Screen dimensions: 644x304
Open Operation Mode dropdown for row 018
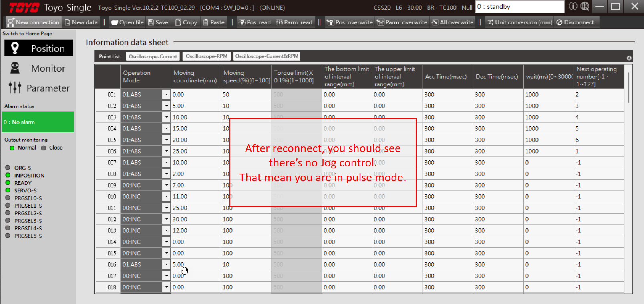167,287
